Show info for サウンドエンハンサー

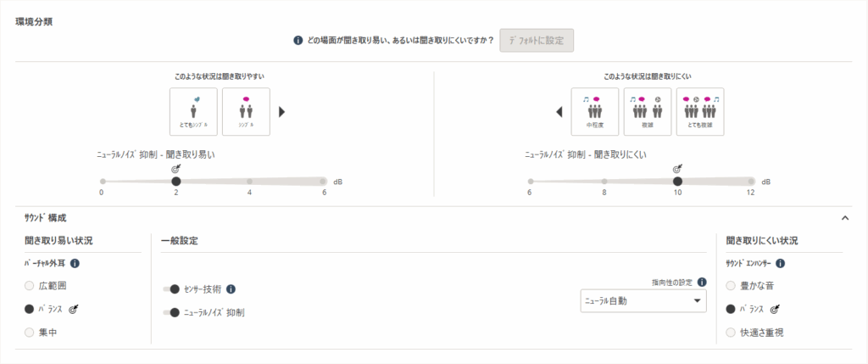coord(780,263)
